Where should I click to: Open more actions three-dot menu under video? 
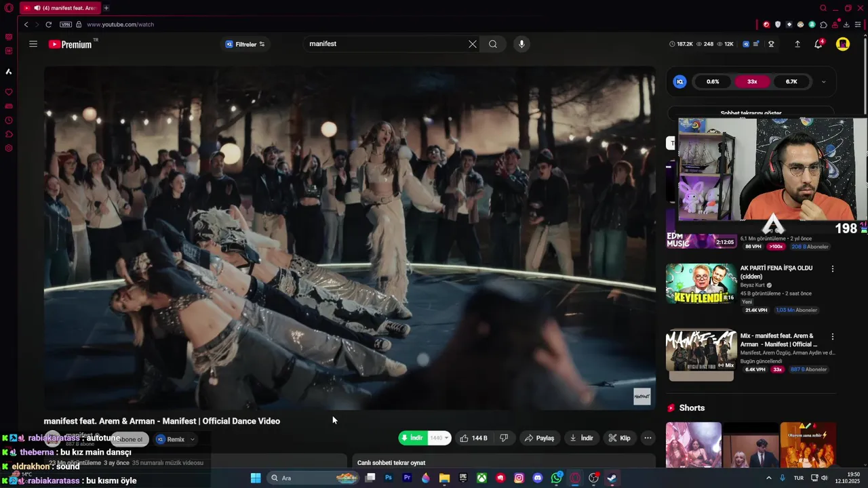(x=648, y=438)
